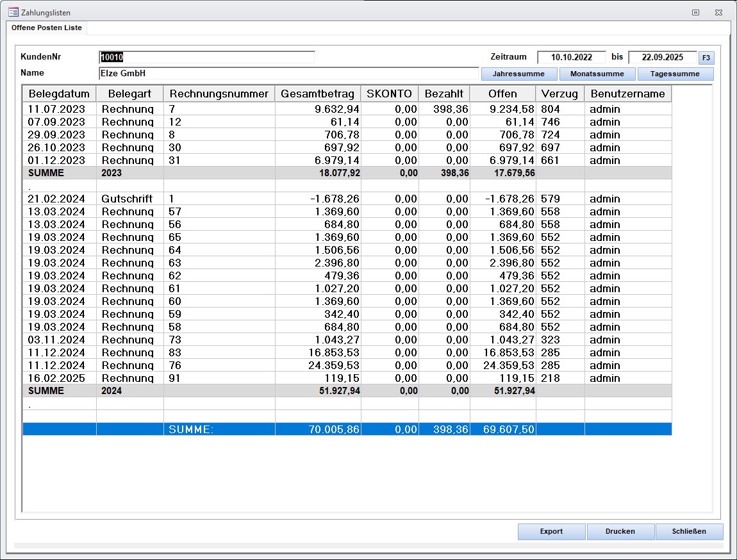Show the Monatssumme grouping
The image size is (737, 560).
[x=597, y=74]
